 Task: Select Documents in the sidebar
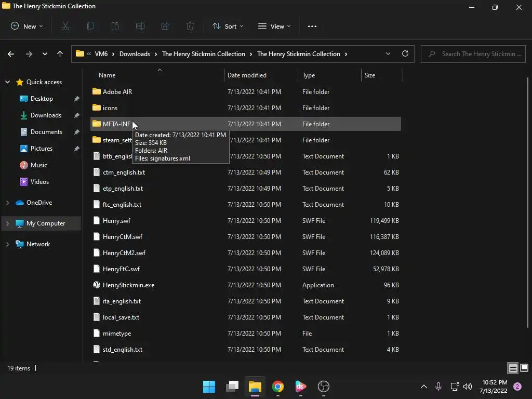[46, 131]
